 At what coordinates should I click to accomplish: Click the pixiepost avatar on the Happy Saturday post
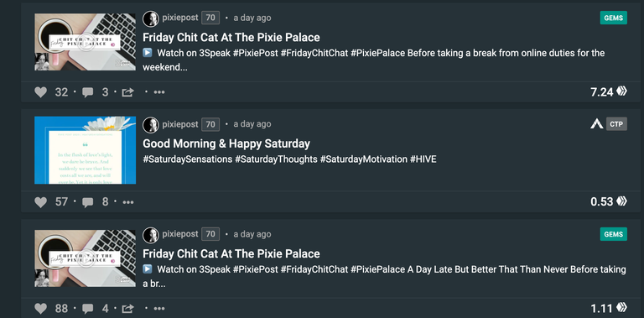click(x=151, y=124)
